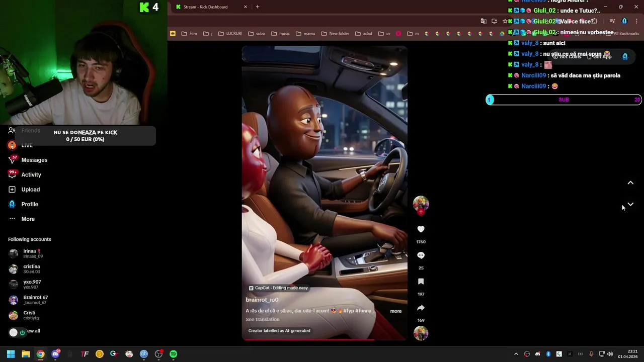This screenshot has width=644, height=362.
Task: Open Profile in the TikTok sidebar
Action: tap(30, 204)
